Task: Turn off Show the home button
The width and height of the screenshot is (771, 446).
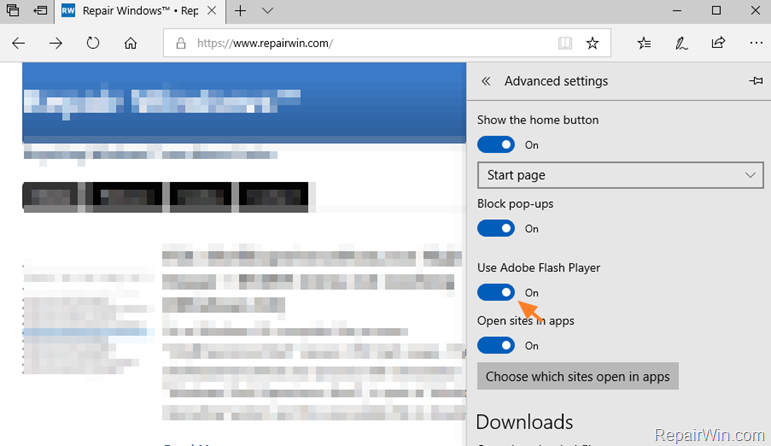Action: 496,145
